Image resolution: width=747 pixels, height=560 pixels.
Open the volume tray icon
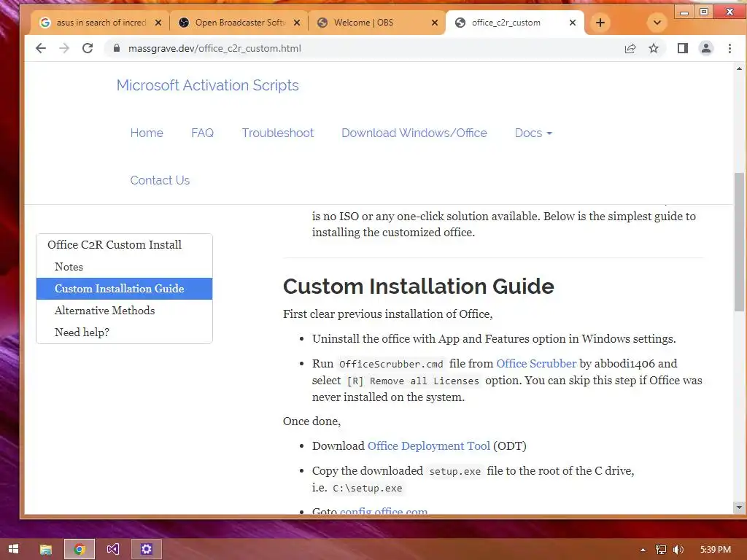tap(678, 550)
